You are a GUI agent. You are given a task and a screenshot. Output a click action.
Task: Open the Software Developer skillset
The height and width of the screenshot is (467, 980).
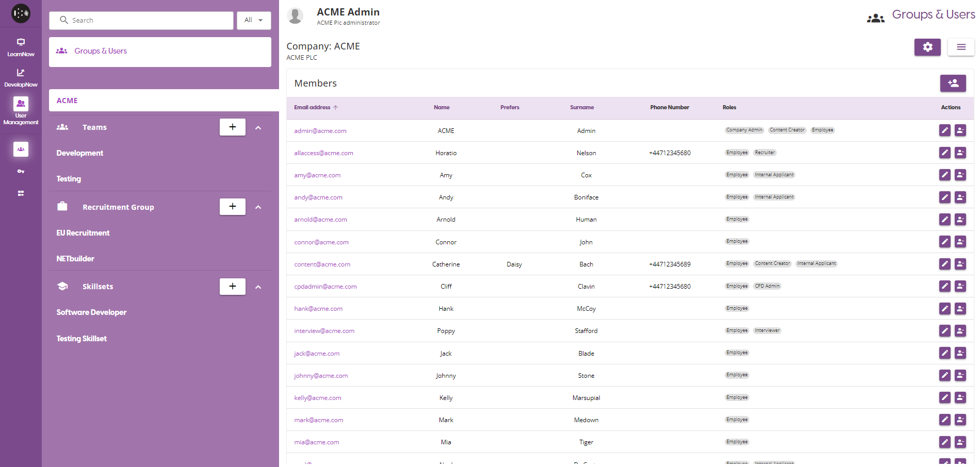[x=91, y=312]
